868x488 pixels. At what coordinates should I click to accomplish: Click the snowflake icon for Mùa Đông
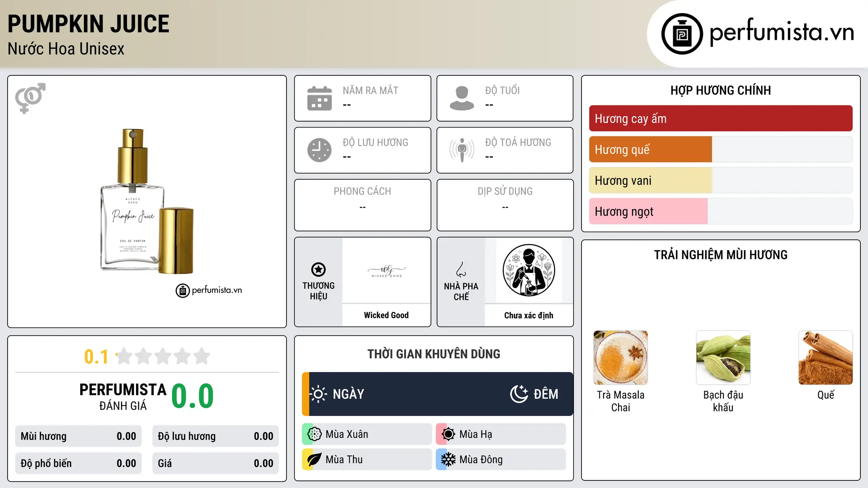pos(448,460)
